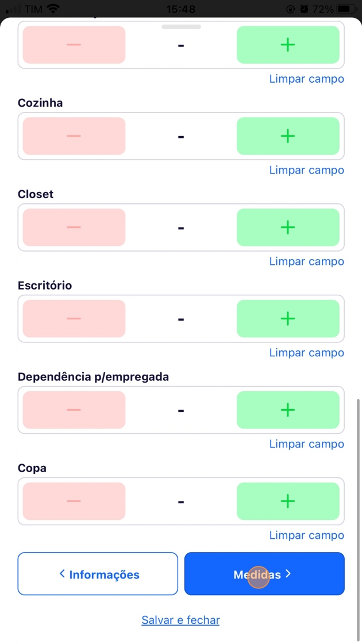Clear the Closet field

pyautogui.click(x=306, y=261)
